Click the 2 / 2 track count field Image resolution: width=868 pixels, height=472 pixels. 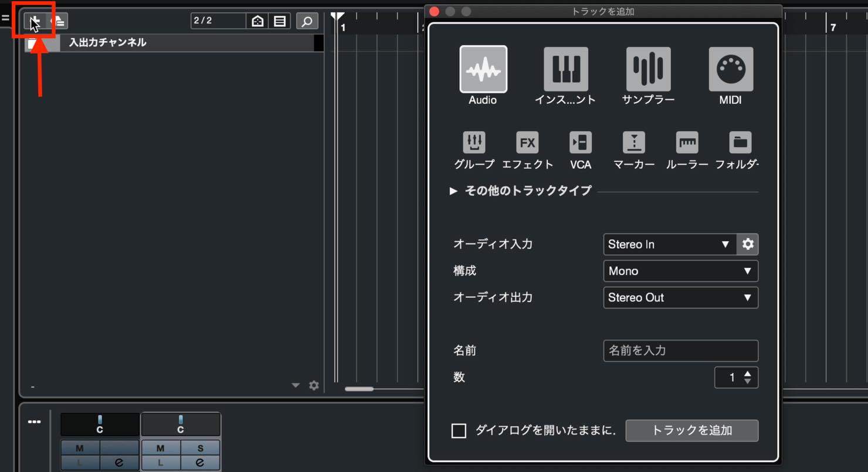218,21
